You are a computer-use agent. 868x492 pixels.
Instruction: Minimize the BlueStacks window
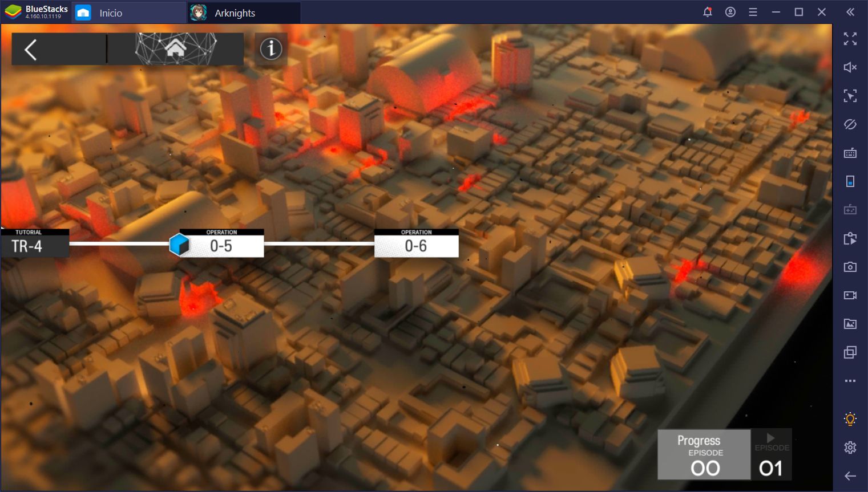pos(776,12)
